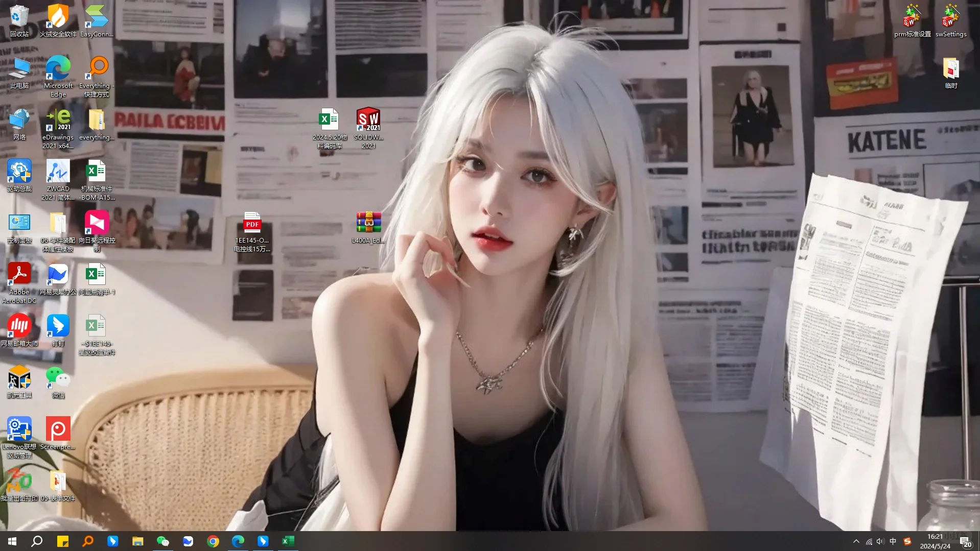Open the ZWCAD 2021 desktop shortcut

[x=58, y=180]
